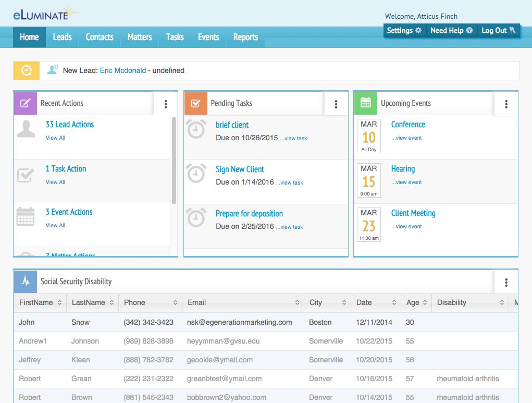Click the person icon next to 33 Lead Actions
Image resolution: width=532 pixels, height=403 pixels.
pyautogui.click(x=26, y=128)
